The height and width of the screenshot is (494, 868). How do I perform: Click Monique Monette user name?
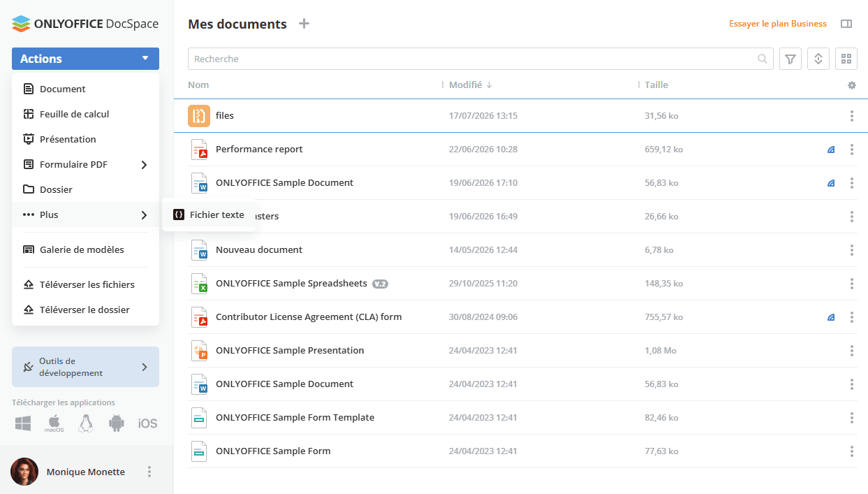click(x=86, y=472)
